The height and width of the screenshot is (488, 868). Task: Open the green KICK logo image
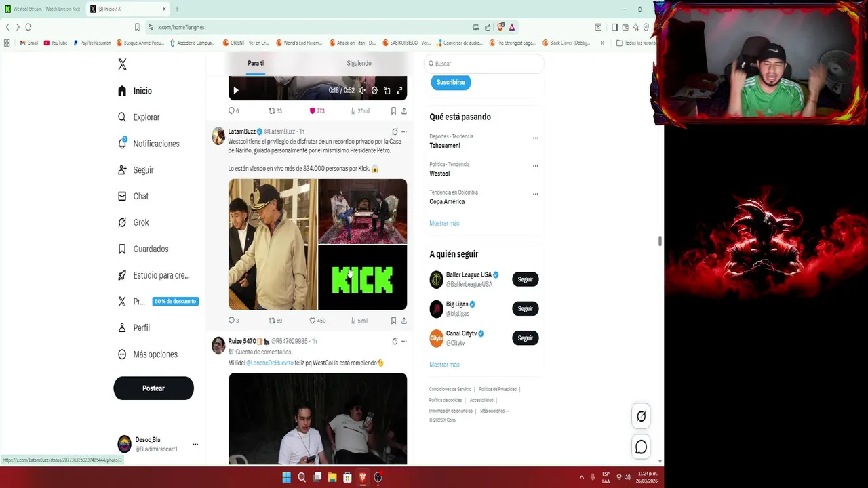click(363, 278)
